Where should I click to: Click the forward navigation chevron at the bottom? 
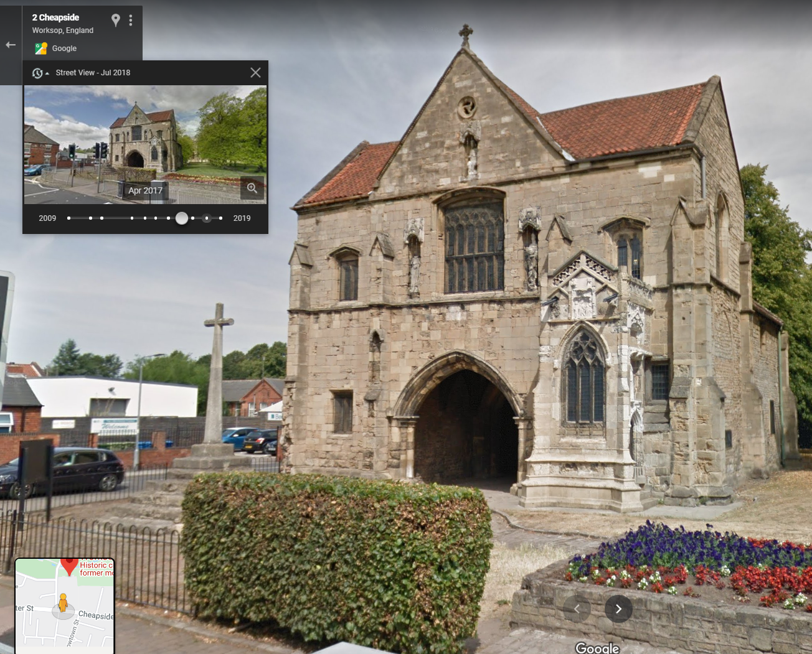click(618, 609)
